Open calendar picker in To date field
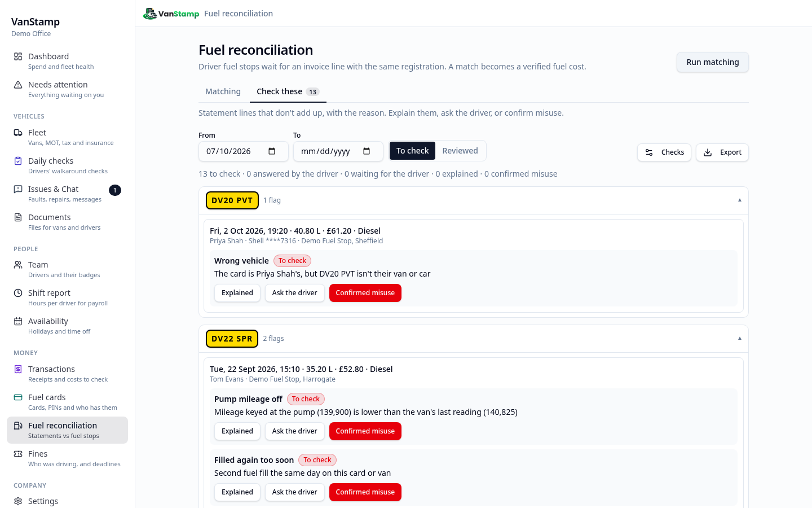812x508 pixels. pyautogui.click(x=367, y=151)
